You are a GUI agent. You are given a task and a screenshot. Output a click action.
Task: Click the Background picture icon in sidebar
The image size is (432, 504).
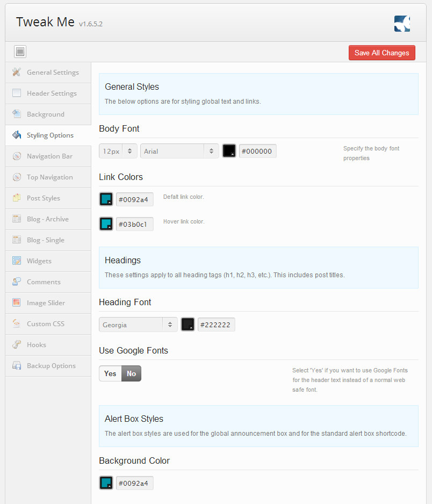tap(17, 114)
